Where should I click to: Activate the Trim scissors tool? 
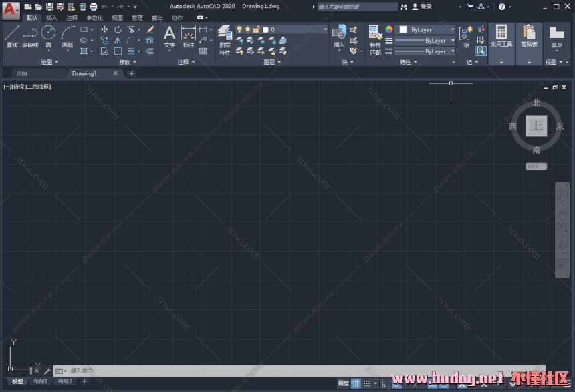pyautogui.click(x=131, y=29)
